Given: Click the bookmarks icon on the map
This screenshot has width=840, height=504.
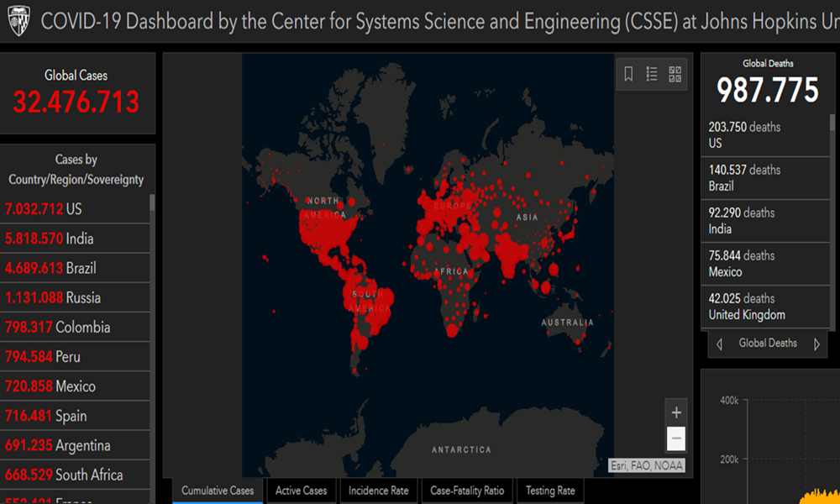Looking at the screenshot, I should [628, 74].
